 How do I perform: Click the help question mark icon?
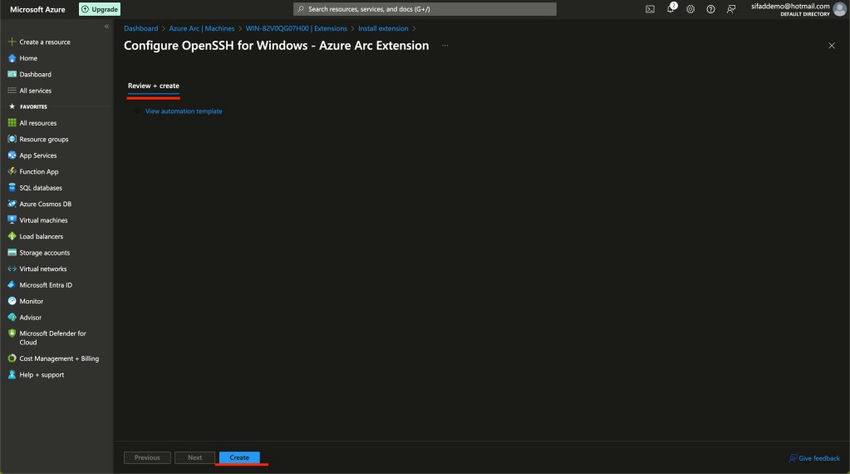click(x=711, y=9)
